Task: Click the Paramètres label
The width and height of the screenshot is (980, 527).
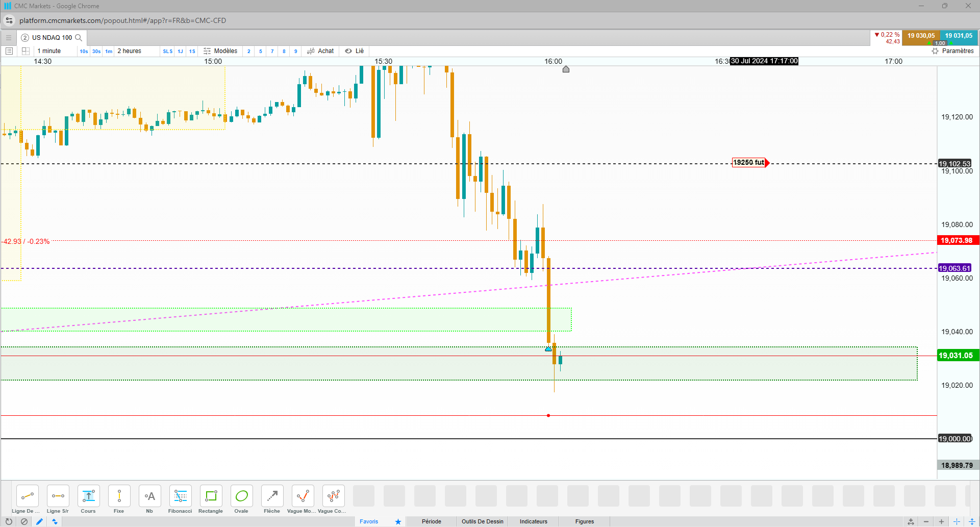Action: [958, 51]
